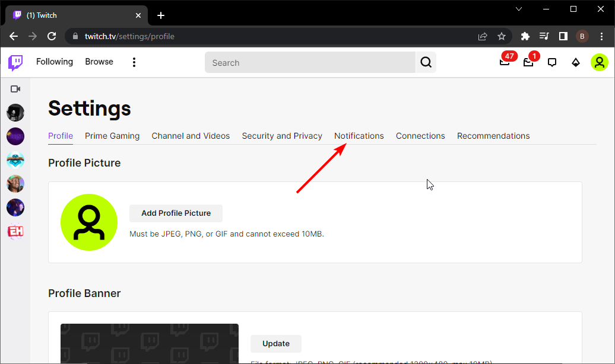Click the Update banner button
This screenshot has width=615, height=364.
click(x=275, y=343)
